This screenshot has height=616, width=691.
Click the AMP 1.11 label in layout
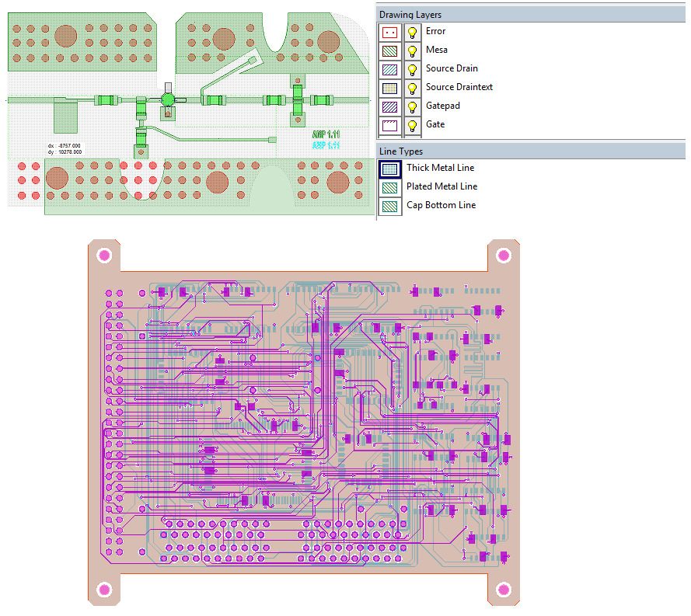326,134
